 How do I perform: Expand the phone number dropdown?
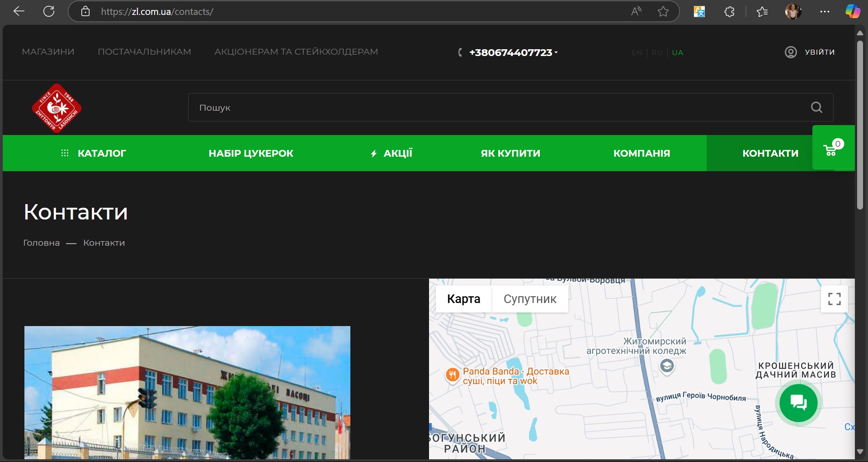click(x=556, y=53)
